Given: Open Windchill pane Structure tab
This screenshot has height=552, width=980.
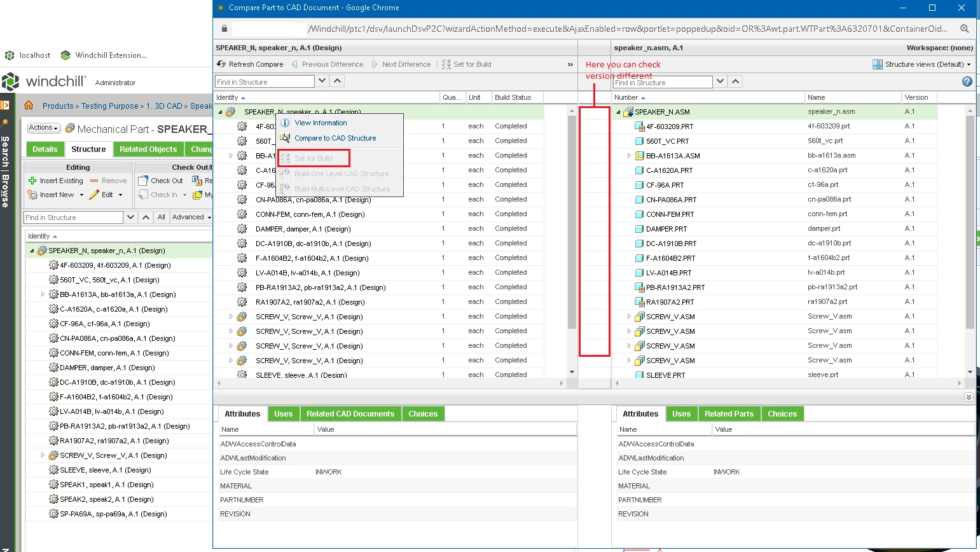Looking at the screenshot, I should click(88, 149).
